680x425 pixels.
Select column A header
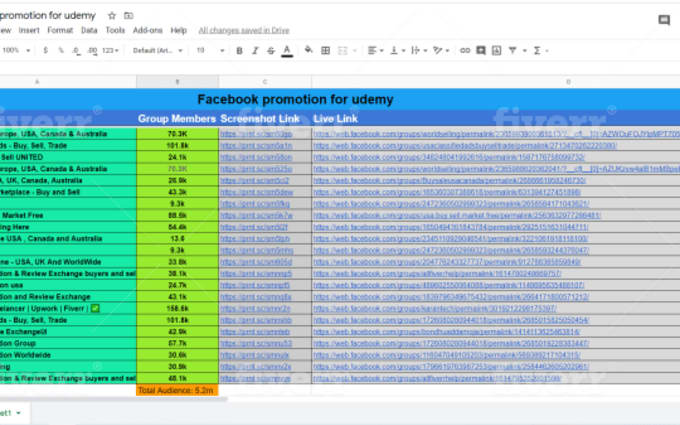click(68, 82)
